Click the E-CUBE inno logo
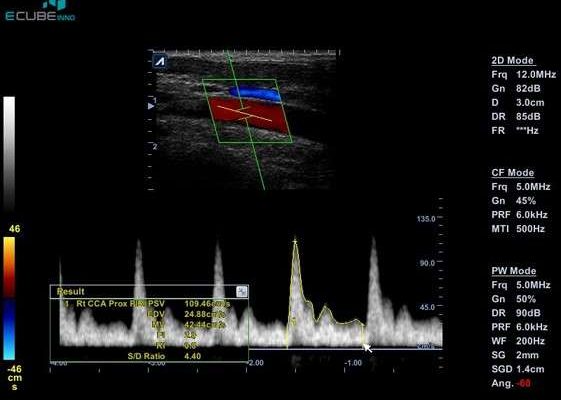Image resolution: width=561 pixels, height=400 pixels. [40, 11]
